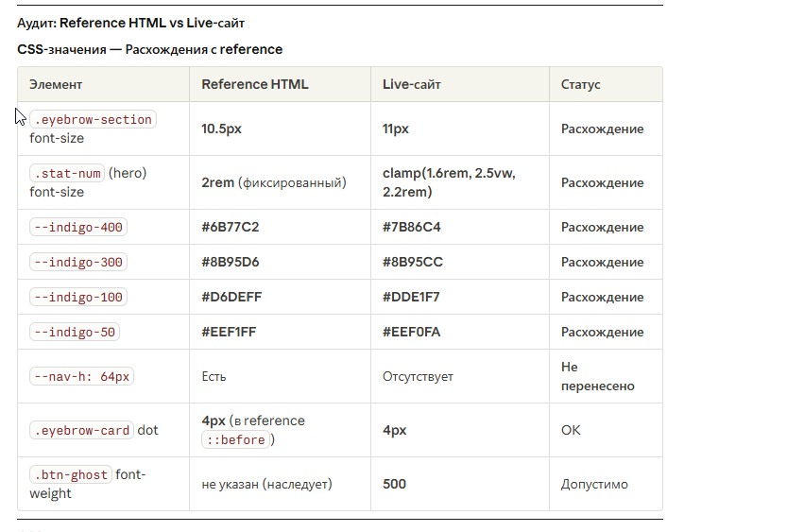787x532 pixels.
Task: Click the "Допустимо" status cell
Action: tap(594, 484)
